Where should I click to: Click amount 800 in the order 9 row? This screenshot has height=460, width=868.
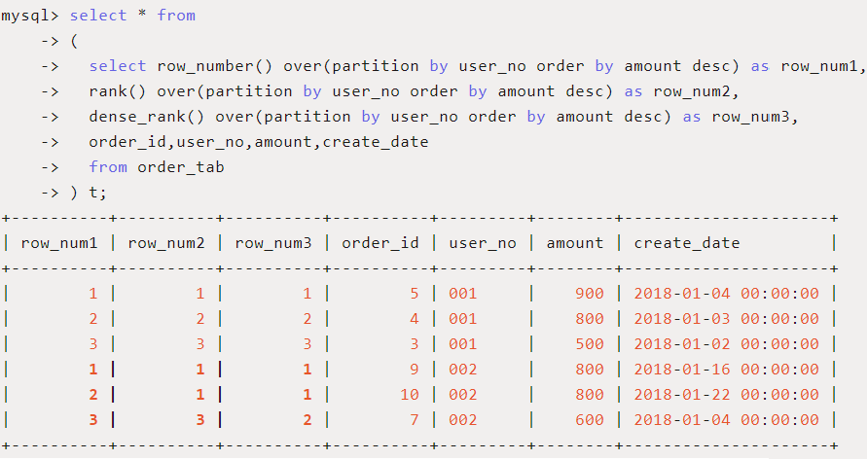click(x=590, y=370)
